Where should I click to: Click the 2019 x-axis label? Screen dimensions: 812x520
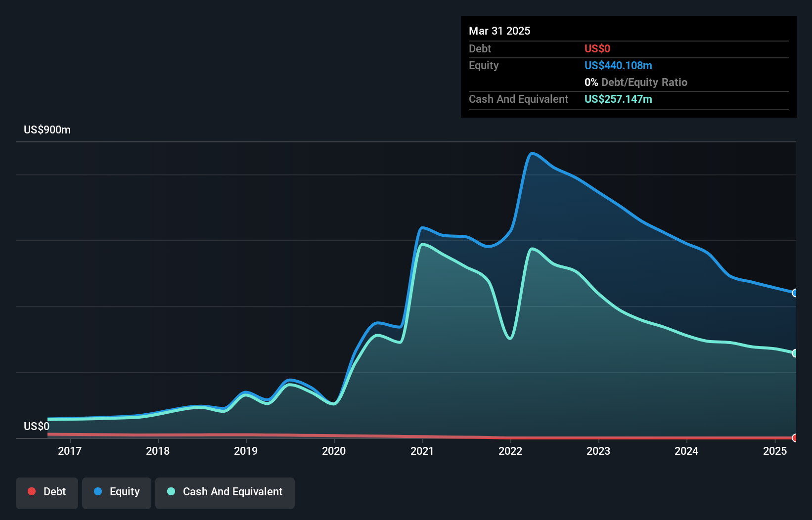[x=246, y=451]
